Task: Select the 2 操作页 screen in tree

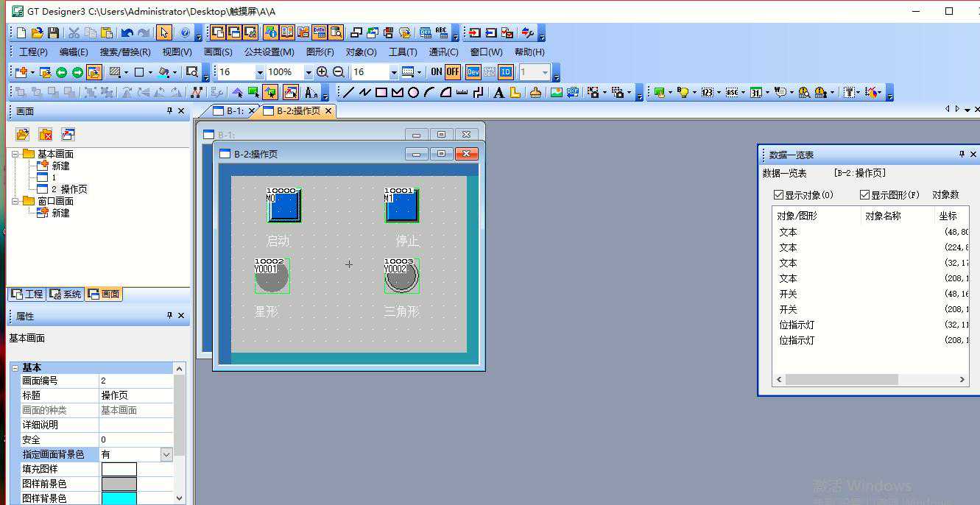Action: [68, 189]
